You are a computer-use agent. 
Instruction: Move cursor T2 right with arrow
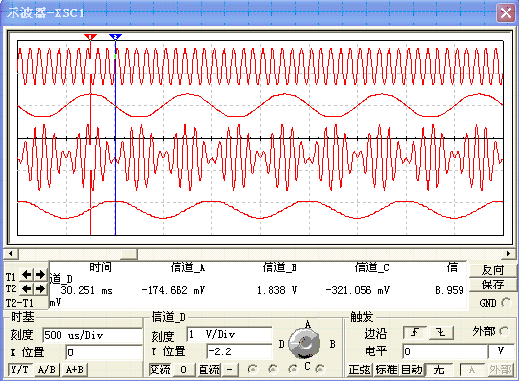(40, 289)
